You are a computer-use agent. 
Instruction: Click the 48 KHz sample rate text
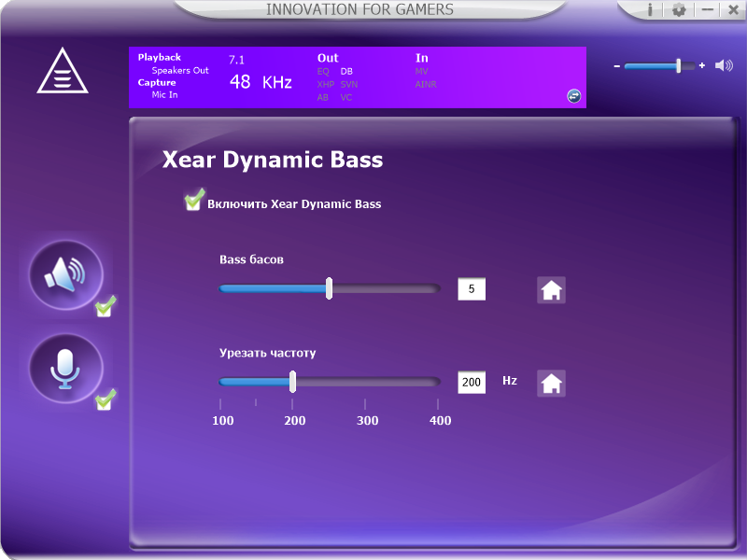(261, 82)
